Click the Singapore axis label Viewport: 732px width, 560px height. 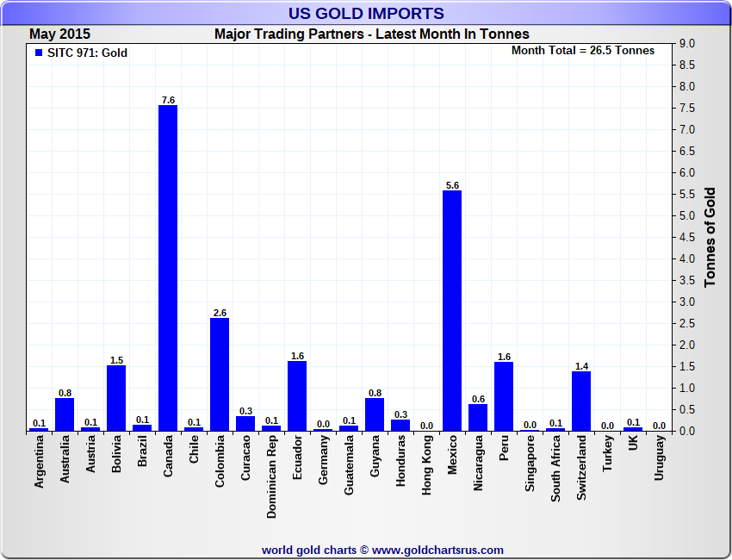click(530, 464)
